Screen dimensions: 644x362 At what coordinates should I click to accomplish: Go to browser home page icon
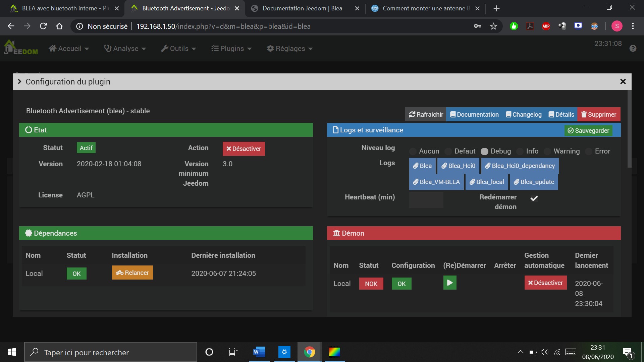coord(59,26)
